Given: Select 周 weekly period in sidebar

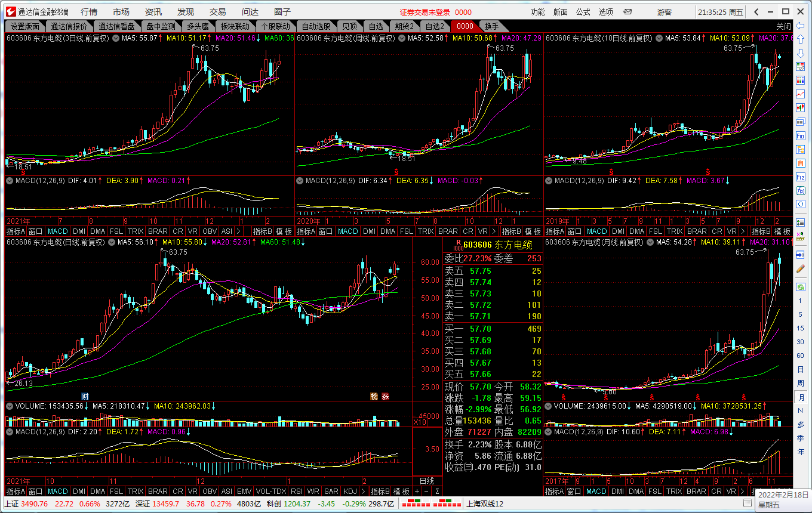Looking at the screenshot, I should pyautogui.click(x=801, y=383).
